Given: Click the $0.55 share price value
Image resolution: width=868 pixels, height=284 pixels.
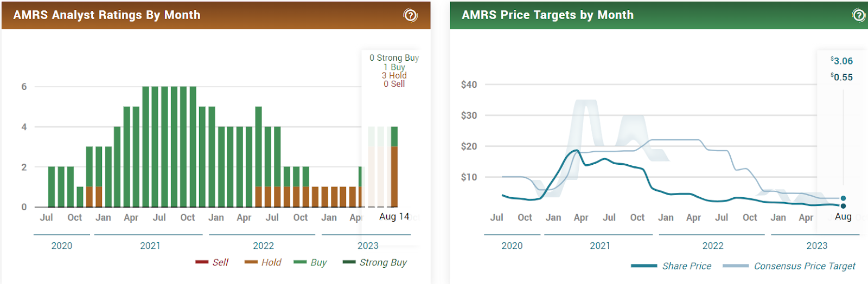Looking at the screenshot, I should tap(841, 77).
